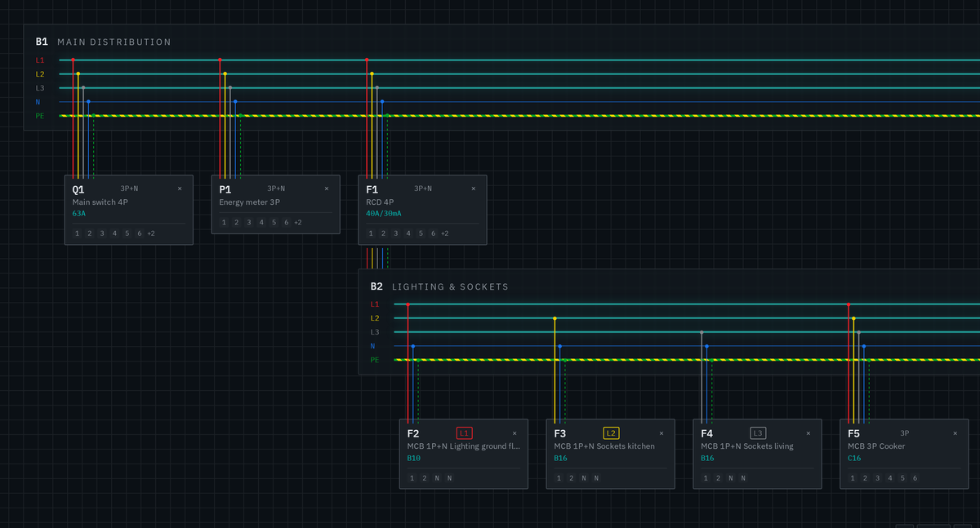Select terminal 6 on the Q1 card
Image resolution: width=980 pixels, height=528 pixels.
[140, 233]
